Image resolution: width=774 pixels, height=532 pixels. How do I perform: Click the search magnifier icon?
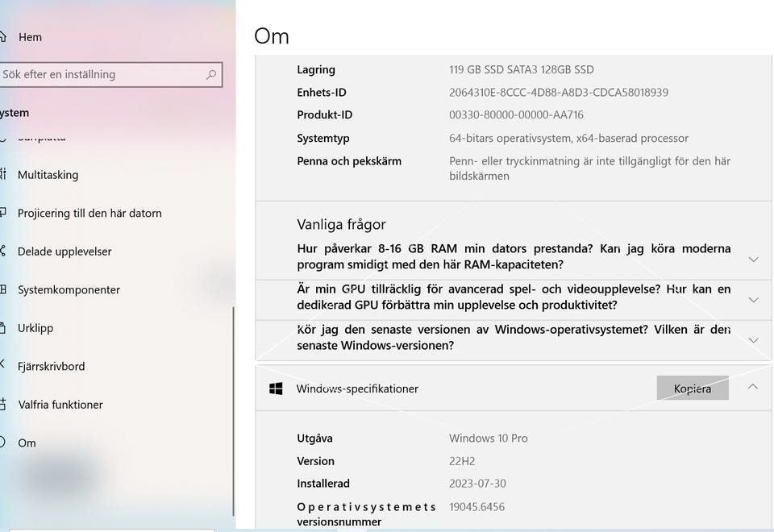(211, 74)
